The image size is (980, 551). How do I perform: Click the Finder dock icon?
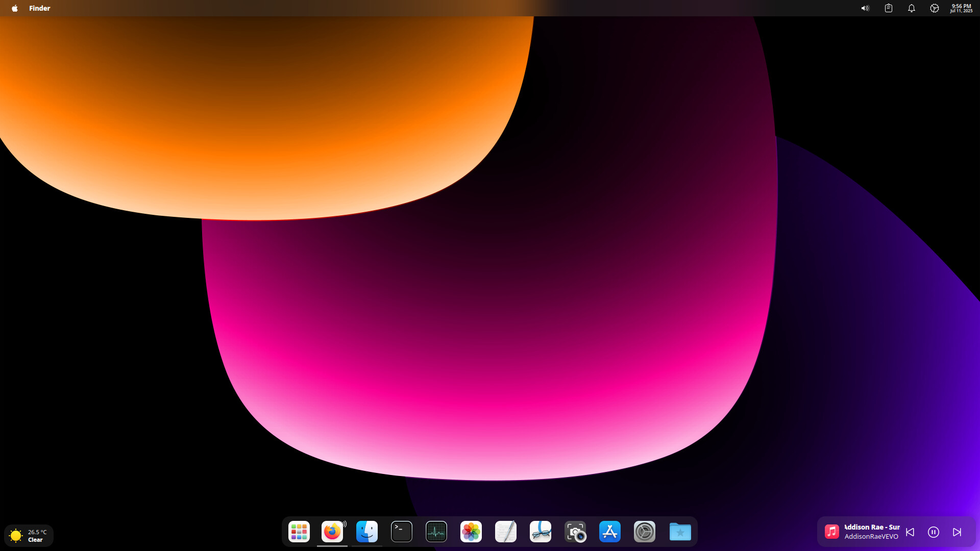(x=367, y=532)
